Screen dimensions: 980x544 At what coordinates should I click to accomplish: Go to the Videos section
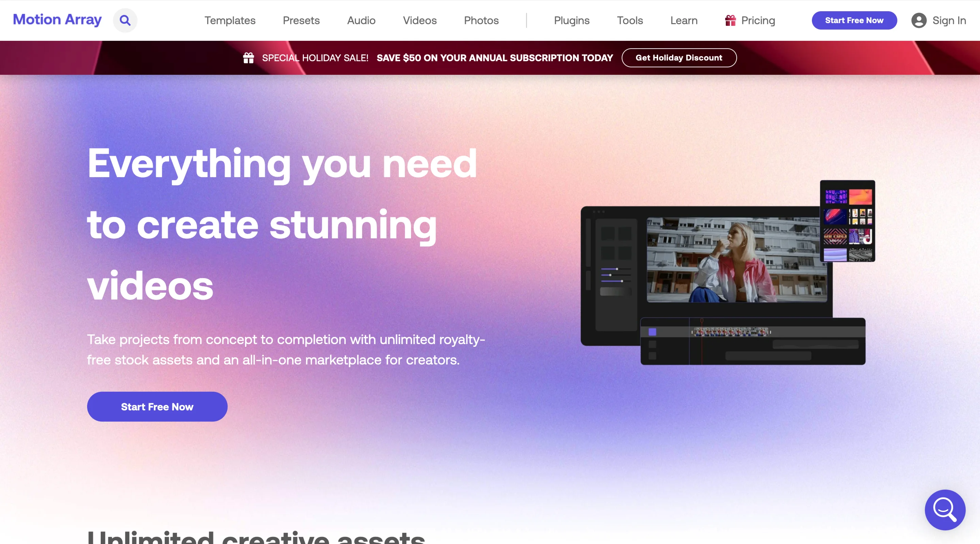(x=420, y=20)
